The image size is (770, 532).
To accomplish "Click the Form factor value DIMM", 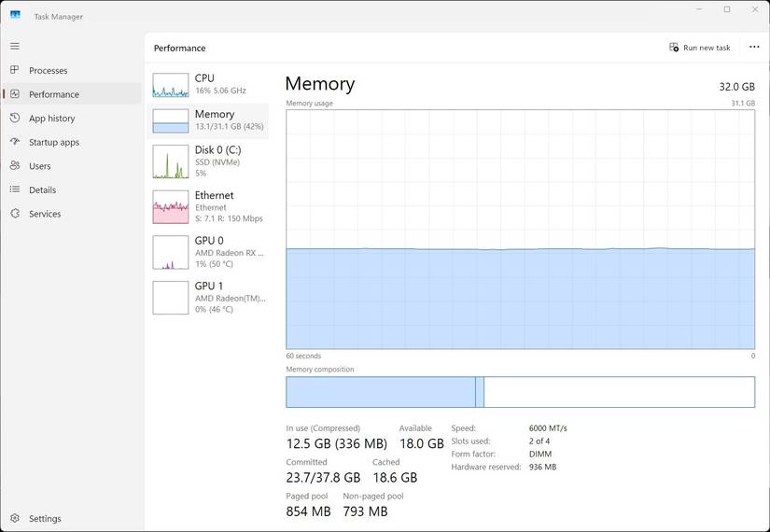I will tap(540, 454).
